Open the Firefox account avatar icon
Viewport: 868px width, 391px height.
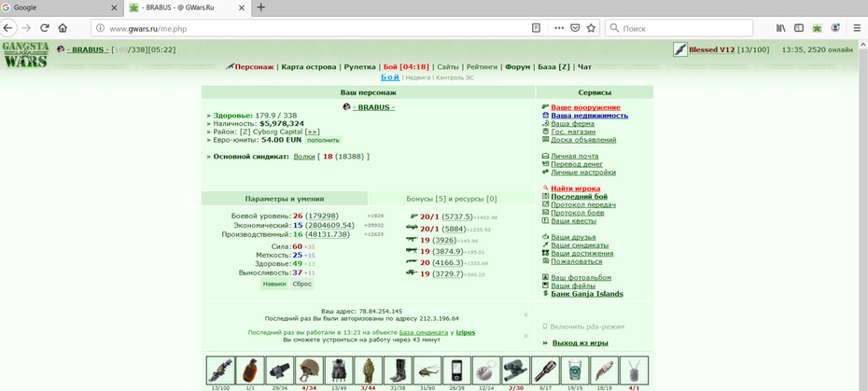[835, 28]
